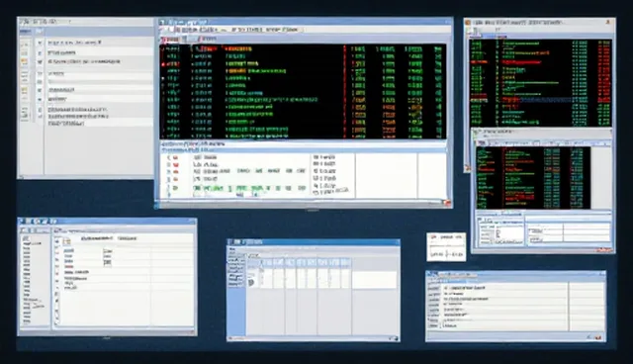Click the red breakpoint dot in terminal gutter
This screenshot has width=633, height=364.
163,63
